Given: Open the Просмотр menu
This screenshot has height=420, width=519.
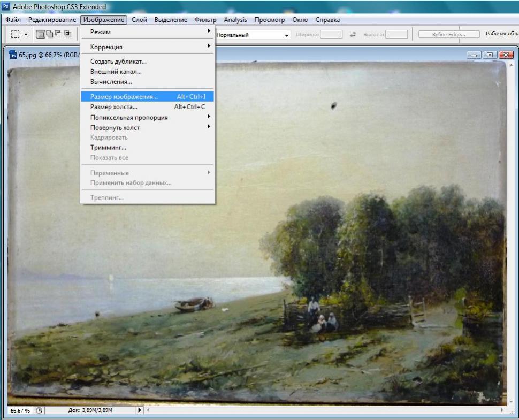Looking at the screenshot, I should pyautogui.click(x=270, y=20).
